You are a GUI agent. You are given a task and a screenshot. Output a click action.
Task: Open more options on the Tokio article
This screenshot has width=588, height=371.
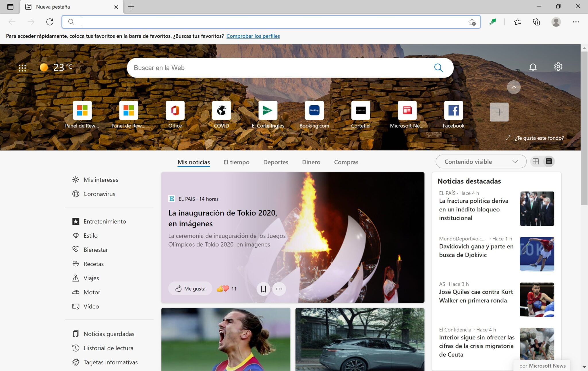[279, 289]
